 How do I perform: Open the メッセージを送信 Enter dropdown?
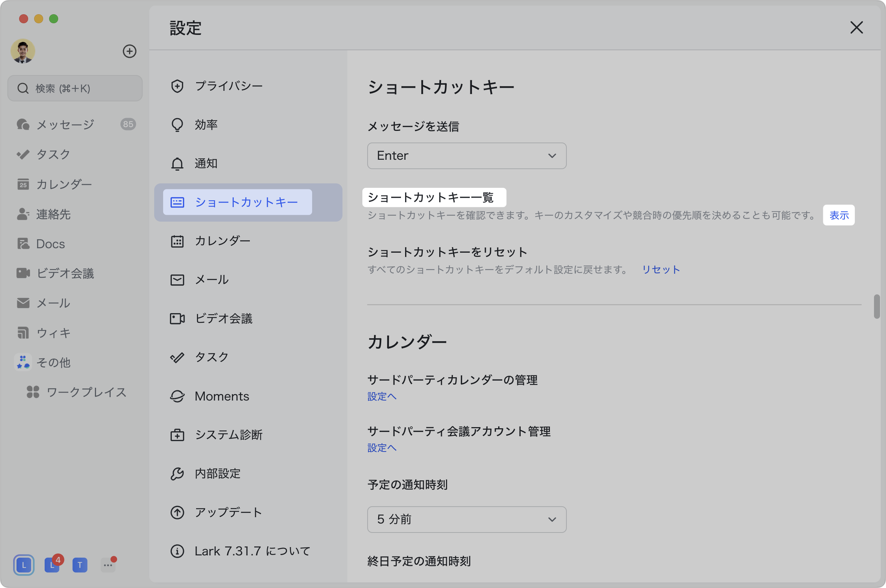click(466, 156)
